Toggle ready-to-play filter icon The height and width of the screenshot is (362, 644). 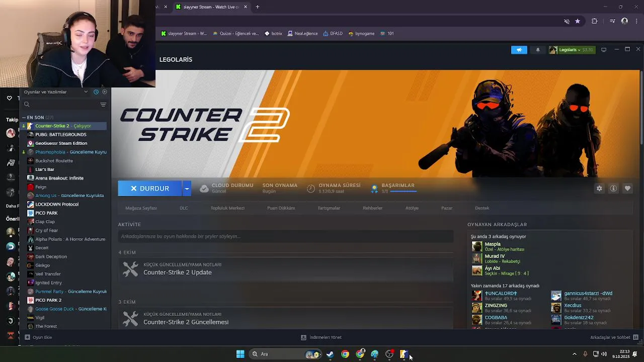(x=105, y=92)
